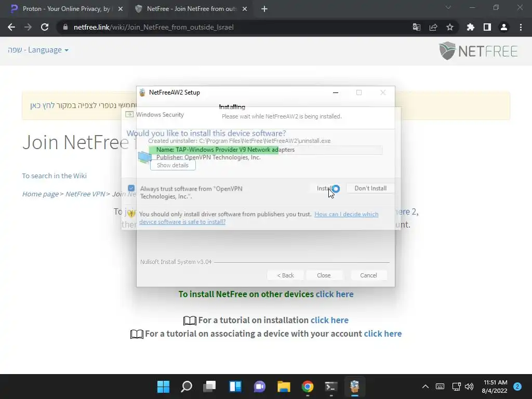This screenshot has height=399, width=532.
Task: Open Teams Chat on taskbar
Action: coord(260,387)
